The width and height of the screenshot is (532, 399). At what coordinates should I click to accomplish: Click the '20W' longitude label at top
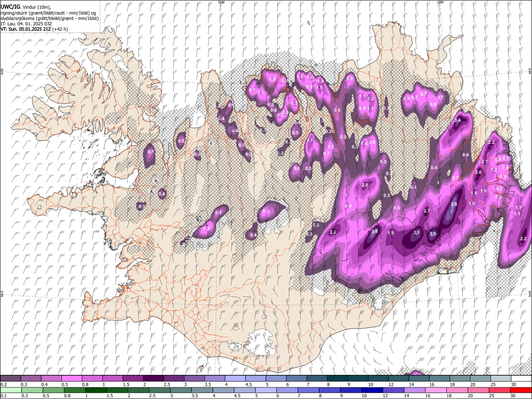click(221, 2)
